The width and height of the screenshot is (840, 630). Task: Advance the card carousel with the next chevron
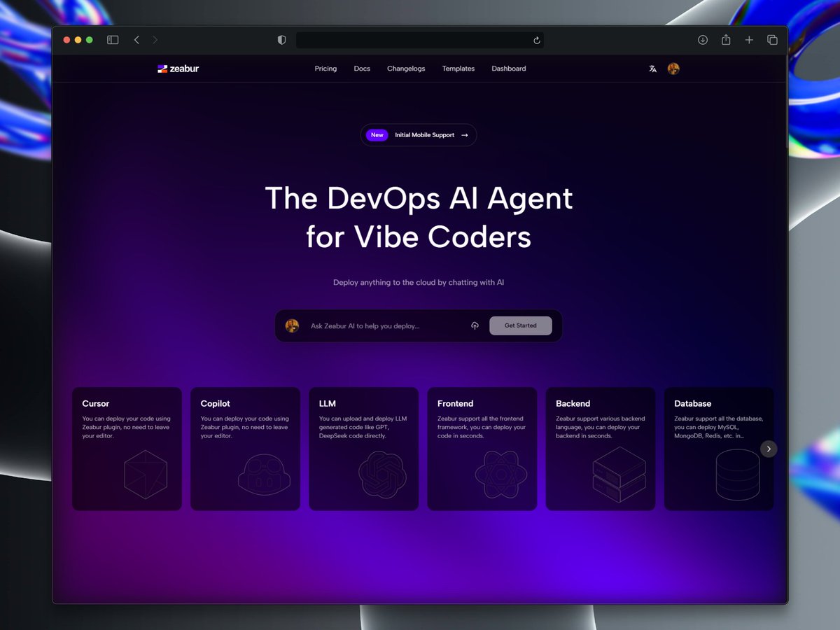click(769, 449)
